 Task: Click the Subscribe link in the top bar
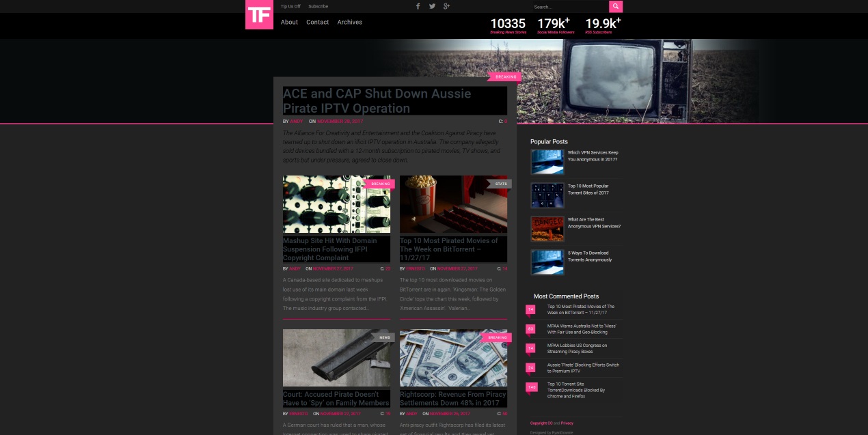318,6
